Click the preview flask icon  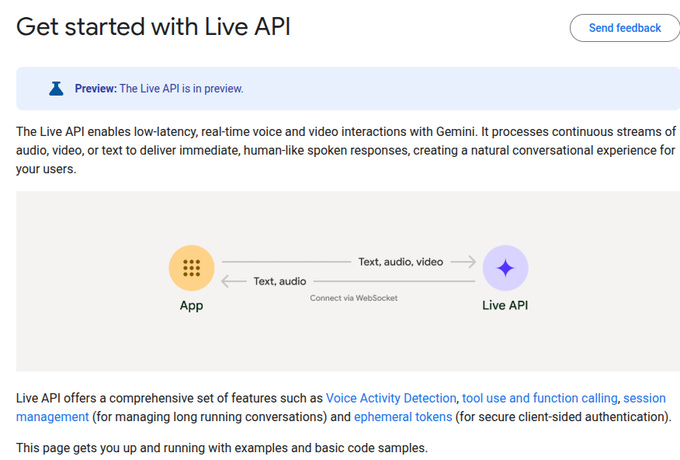pos(56,88)
